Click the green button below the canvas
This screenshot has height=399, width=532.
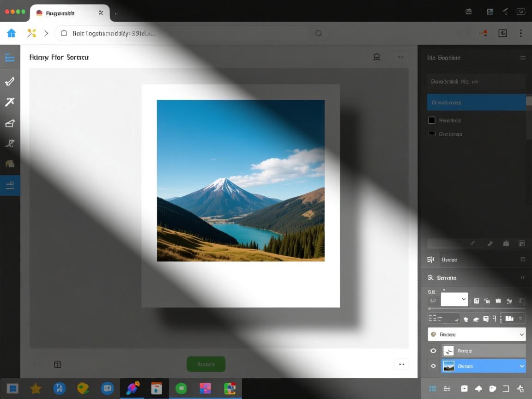206,364
